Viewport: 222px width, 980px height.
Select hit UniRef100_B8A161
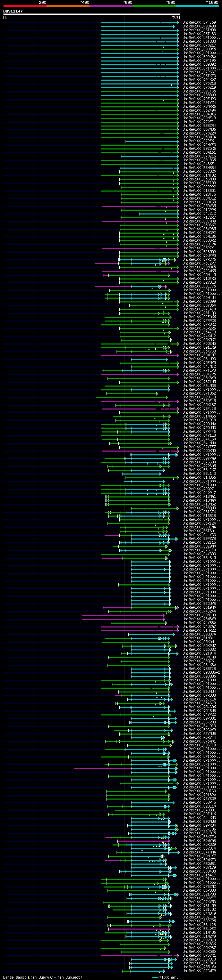[199, 152]
